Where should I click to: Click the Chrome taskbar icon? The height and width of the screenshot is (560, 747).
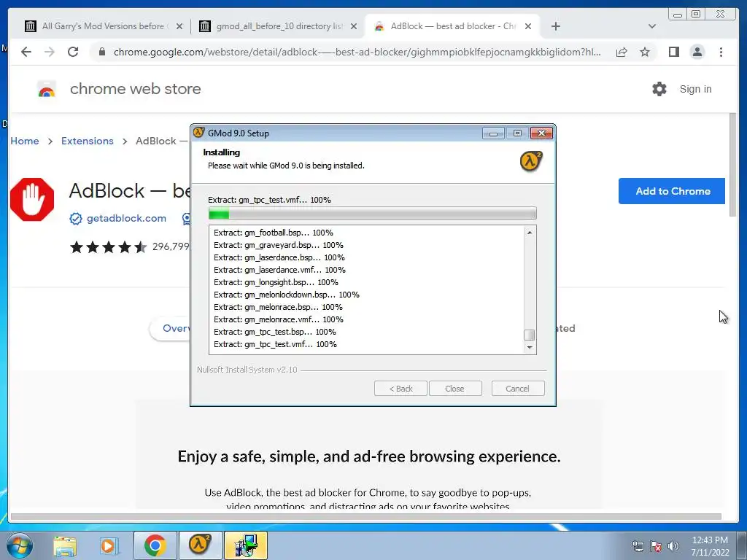[155, 545]
